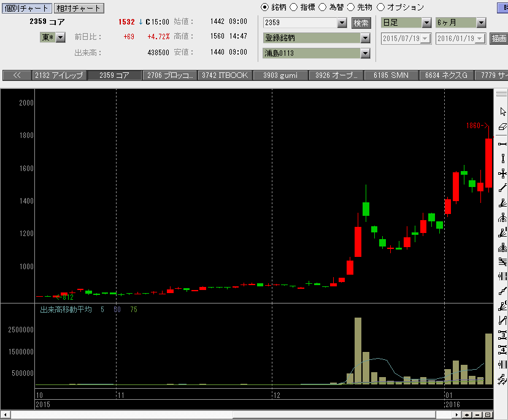The width and height of the screenshot is (508, 420).
Task: Select the 3926 オープ stock tab
Action: point(336,75)
